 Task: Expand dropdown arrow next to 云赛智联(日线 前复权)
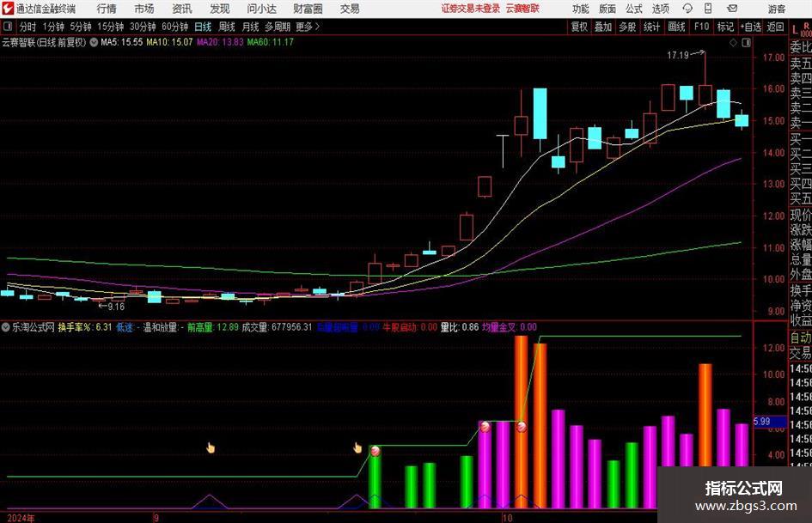pos(94,42)
